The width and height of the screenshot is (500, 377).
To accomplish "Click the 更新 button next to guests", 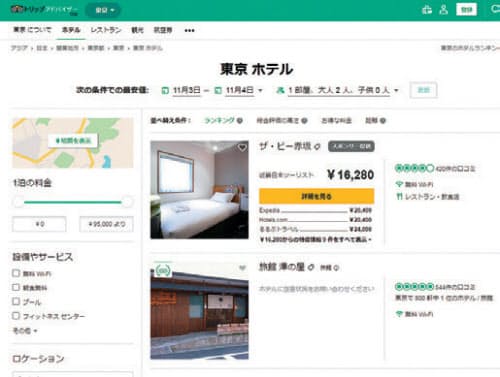I will pos(423,90).
